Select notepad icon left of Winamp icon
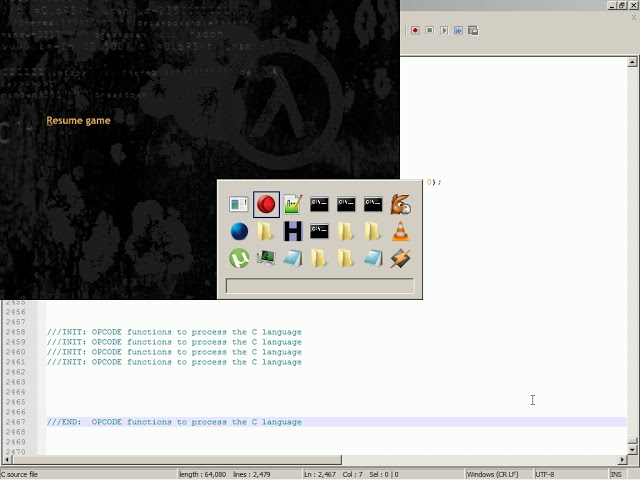Screen dimensions: 640x480 373,258
